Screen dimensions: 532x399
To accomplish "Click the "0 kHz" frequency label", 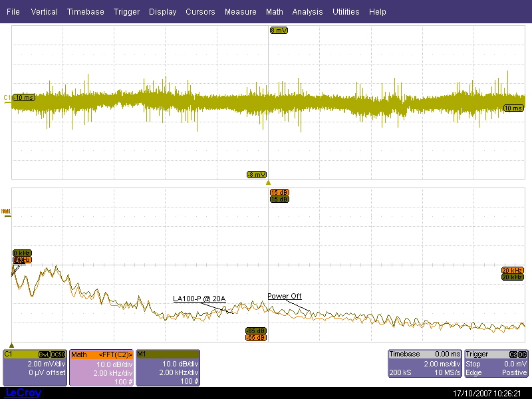I will pyautogui.click(x=23, y=253).
